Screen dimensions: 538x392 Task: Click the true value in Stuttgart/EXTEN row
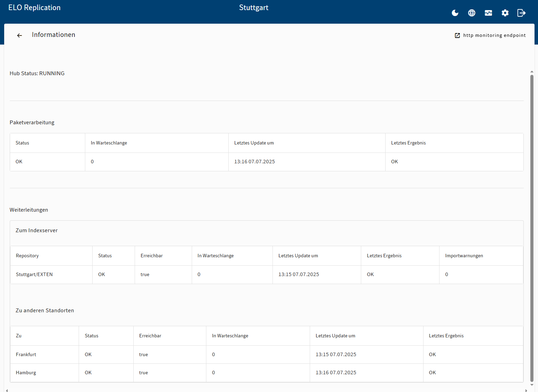tap(145, 274)
